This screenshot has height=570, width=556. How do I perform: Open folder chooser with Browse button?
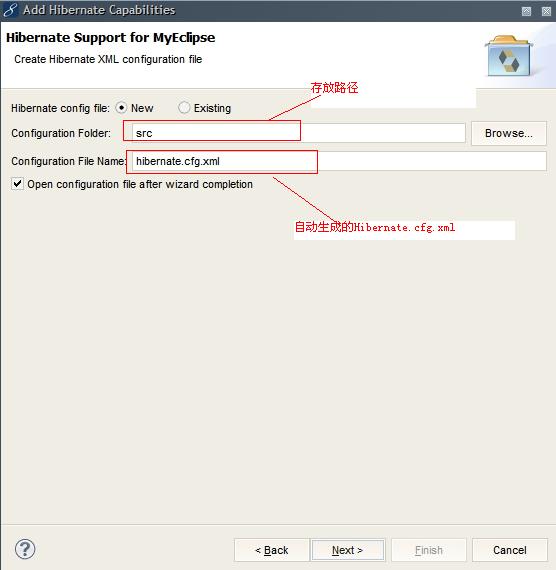coord(509,133)
